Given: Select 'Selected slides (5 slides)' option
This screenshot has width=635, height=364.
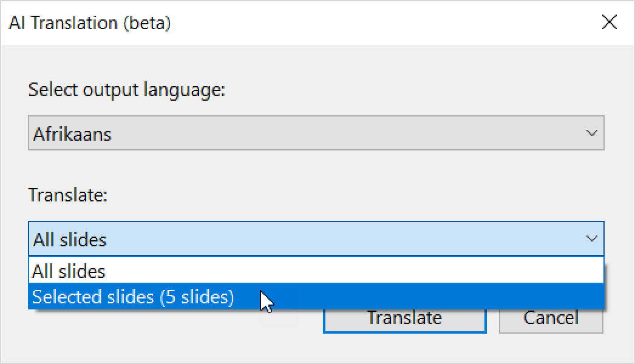Looking at the screenshot, I should [133, 297].
